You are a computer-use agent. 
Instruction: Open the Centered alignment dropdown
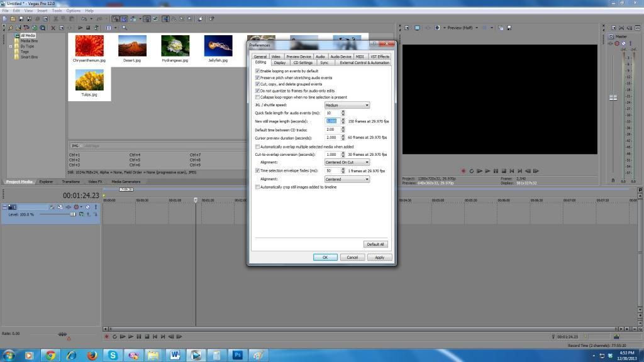347,179
